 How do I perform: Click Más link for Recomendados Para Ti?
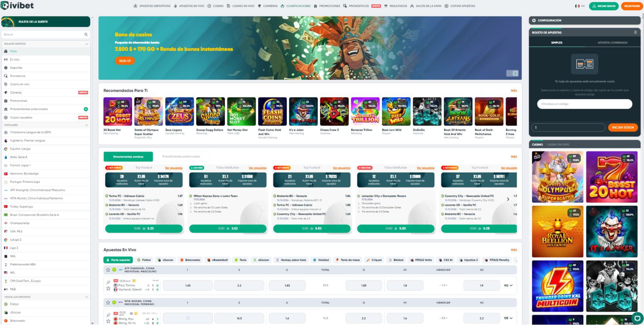514,91
